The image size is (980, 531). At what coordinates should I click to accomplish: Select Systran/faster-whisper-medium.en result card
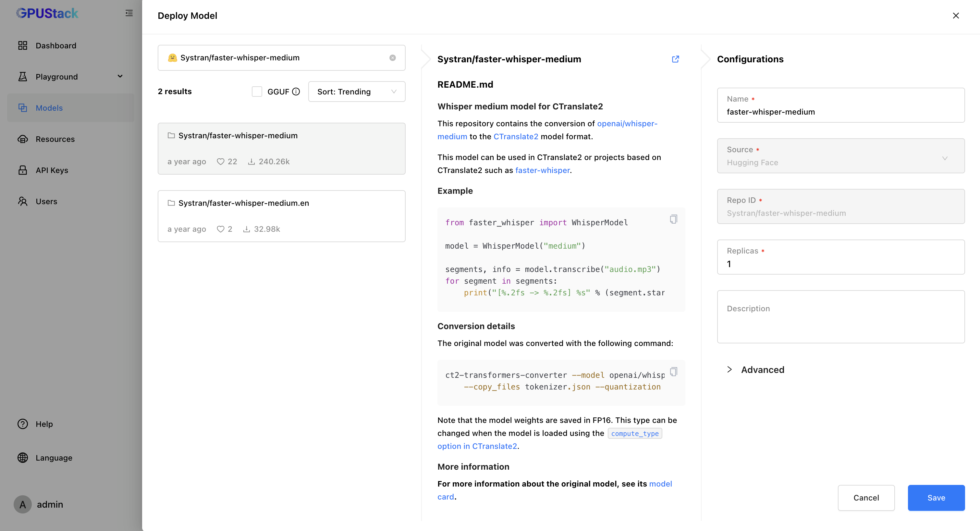[x=282, y=216]
